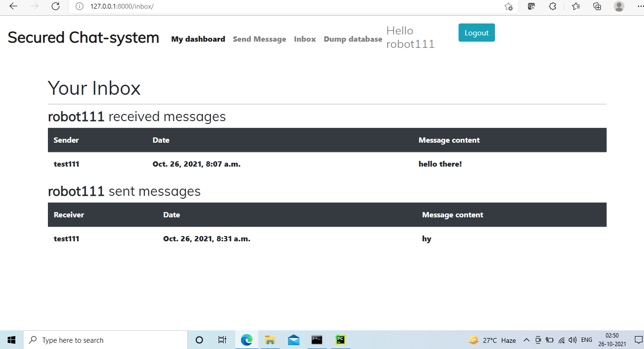Click the 'hy' sent message content

426,239
